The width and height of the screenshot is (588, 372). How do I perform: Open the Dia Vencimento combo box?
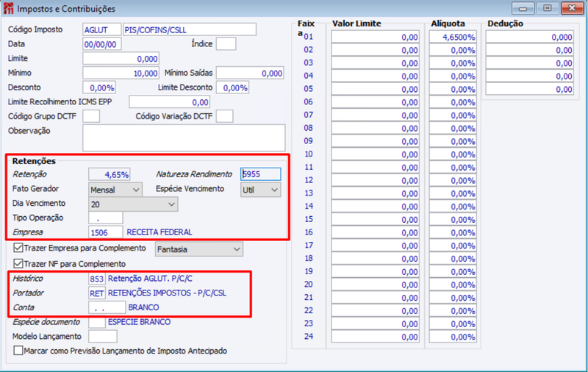pos(133,204)
